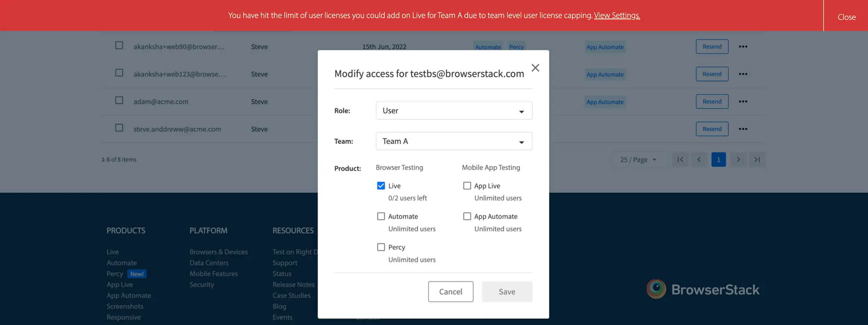
Task: Open three-dot menu for akanksha+web90 row
Action: point(743,47)
